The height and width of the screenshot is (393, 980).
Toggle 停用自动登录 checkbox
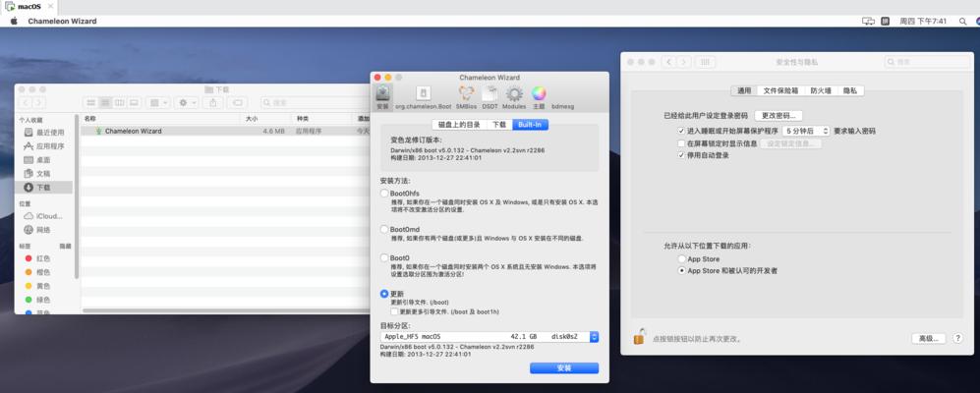point(681,155)
